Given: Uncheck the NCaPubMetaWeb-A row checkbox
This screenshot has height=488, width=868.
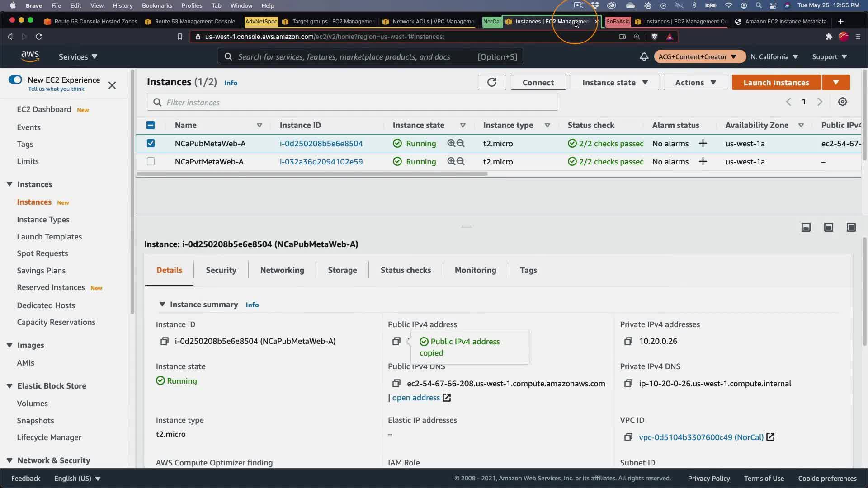Looking at the screenshot, I should pyautogui.click(x=151, y=144).
